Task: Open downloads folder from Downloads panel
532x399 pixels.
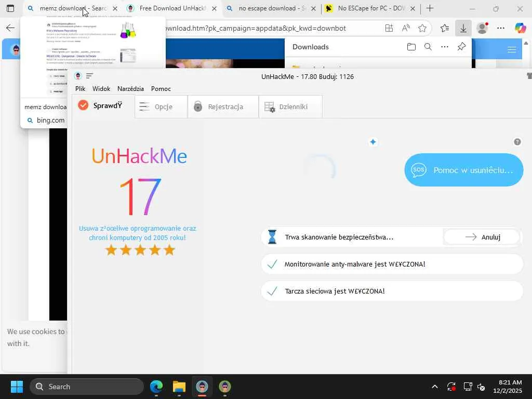Action: (x=411, y=47)
